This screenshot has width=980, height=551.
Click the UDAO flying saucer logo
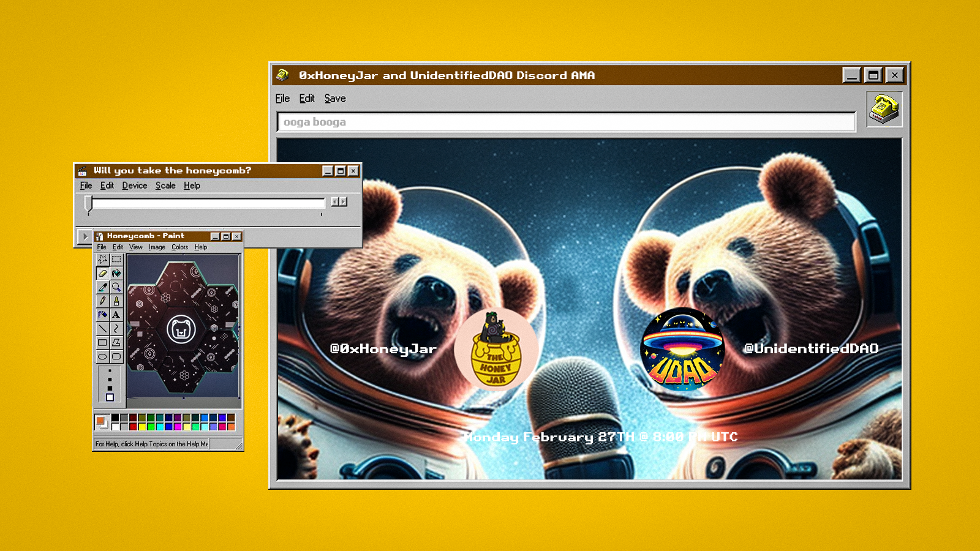tap(682, 350)
